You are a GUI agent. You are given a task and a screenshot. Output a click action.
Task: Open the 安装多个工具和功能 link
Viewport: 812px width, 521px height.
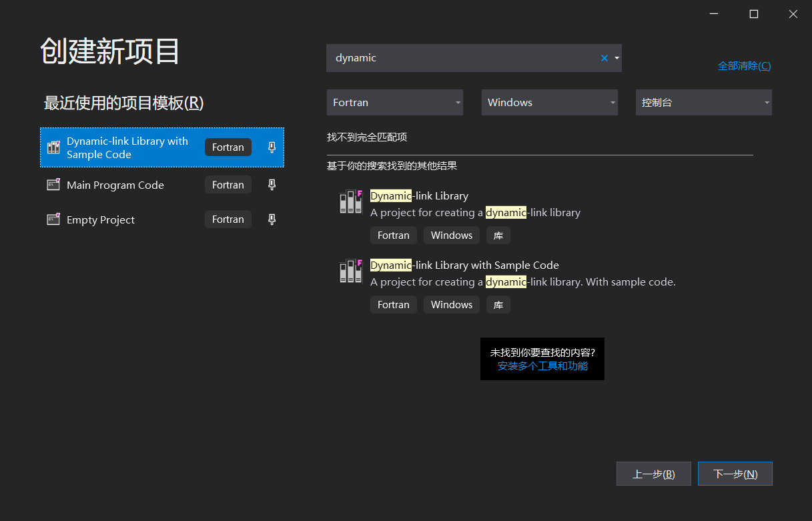[542, 366]
